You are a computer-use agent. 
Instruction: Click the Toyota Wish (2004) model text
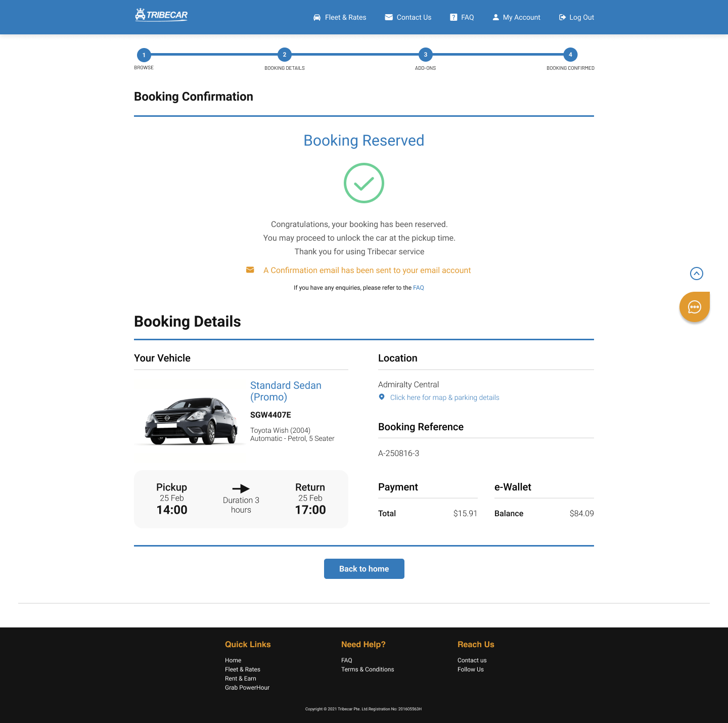[x=281, y=430]
